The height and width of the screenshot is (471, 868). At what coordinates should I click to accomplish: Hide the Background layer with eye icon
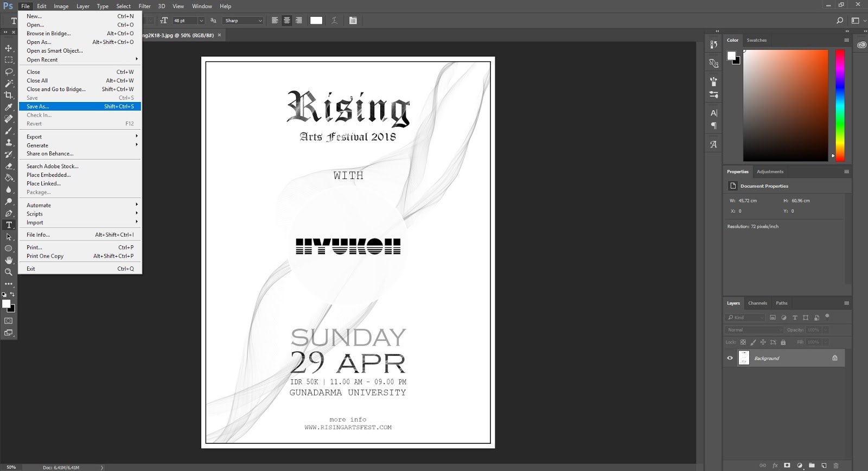[730, 358]
